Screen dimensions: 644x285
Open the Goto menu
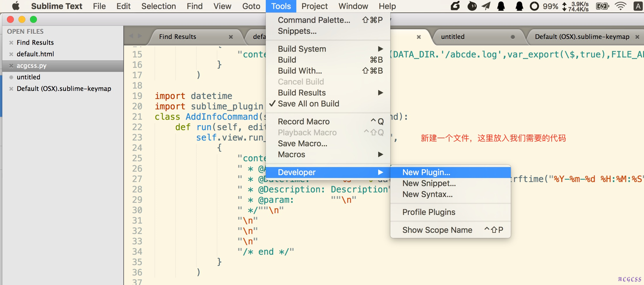(251, 6)
